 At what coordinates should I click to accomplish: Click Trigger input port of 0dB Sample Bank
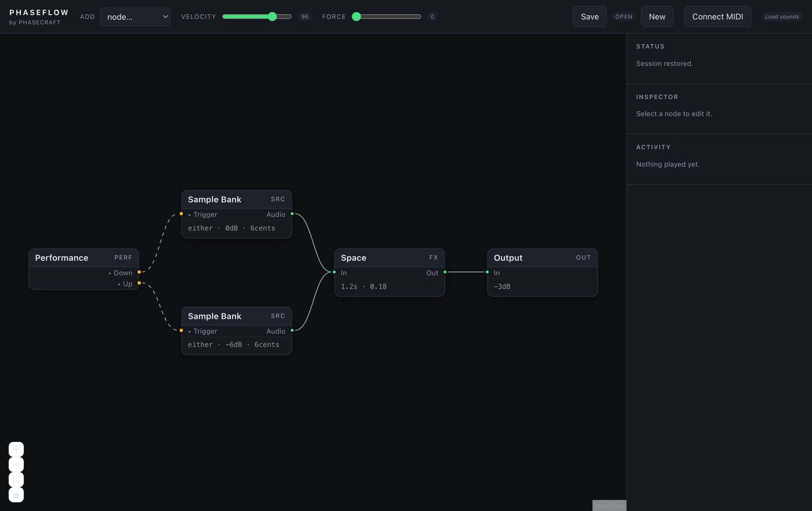pos(181,214)
